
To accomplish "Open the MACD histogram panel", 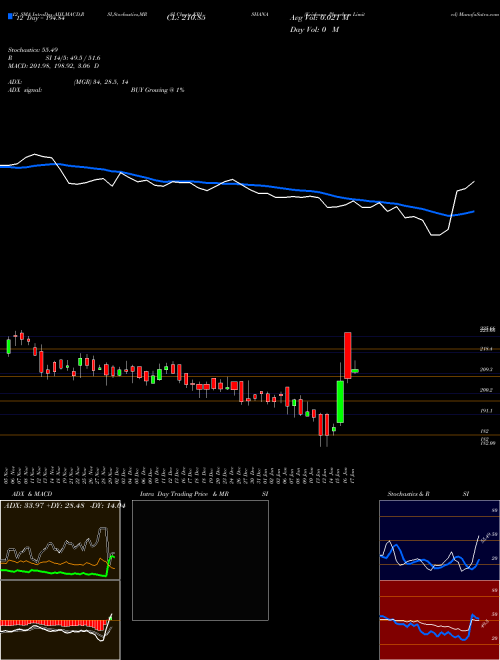I will coord(60,620).
